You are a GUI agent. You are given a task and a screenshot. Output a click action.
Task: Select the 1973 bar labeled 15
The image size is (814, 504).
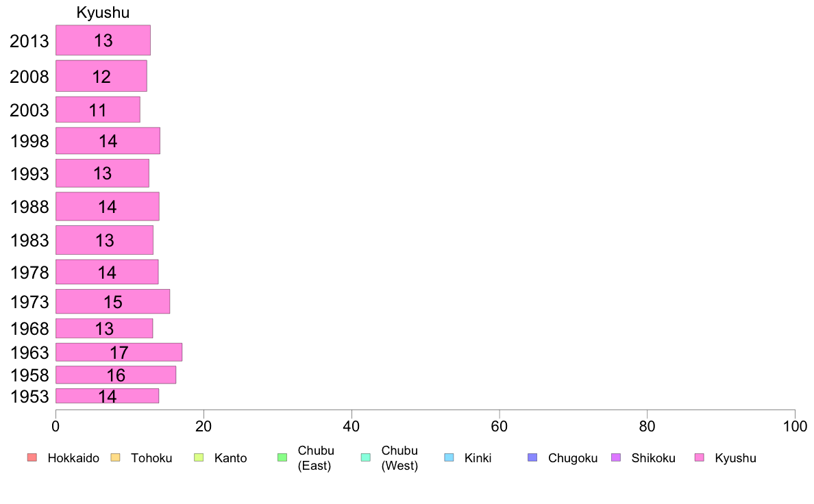coord(112,301)
